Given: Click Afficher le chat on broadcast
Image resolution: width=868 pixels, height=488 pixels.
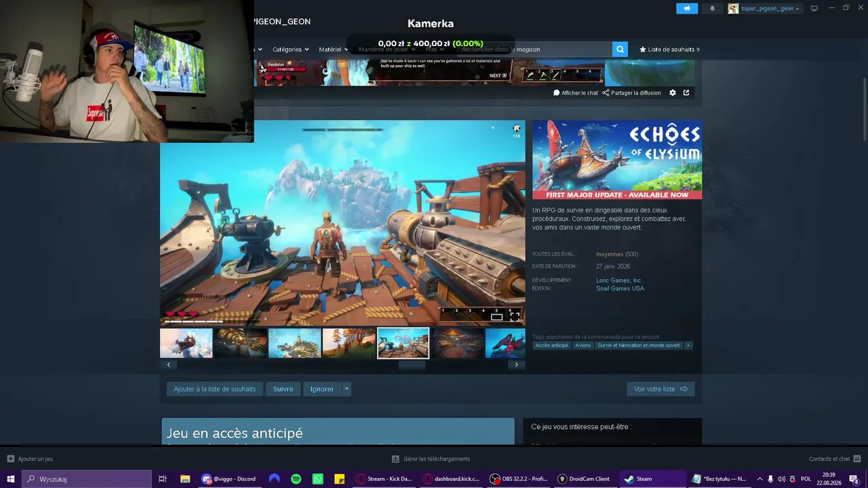Looking at the screenshot, I should (576, 93).
